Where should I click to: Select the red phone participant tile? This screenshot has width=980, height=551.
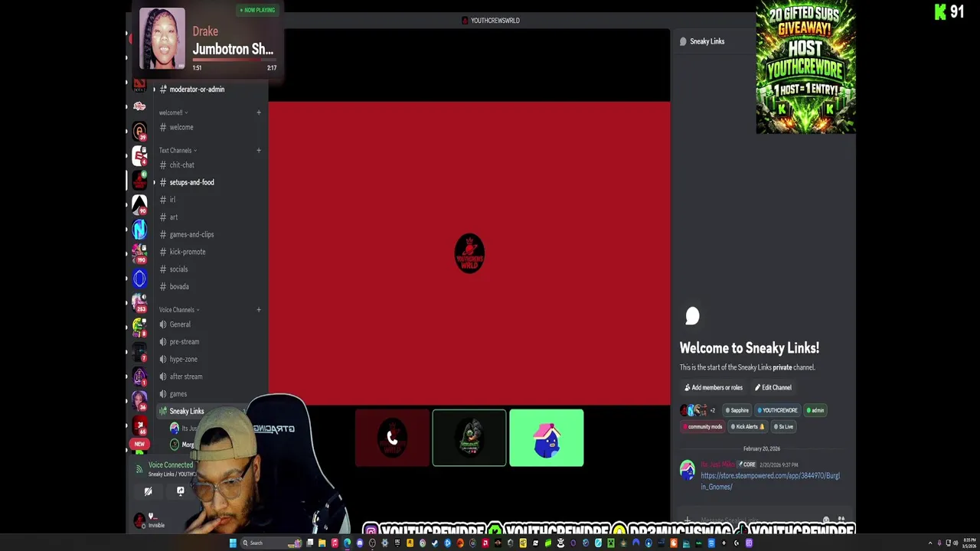tap(392, 438)
